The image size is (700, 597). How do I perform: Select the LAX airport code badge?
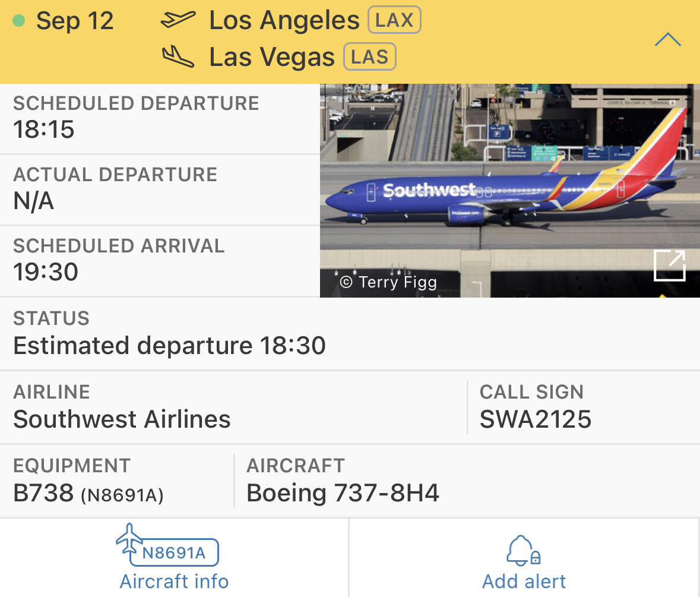pos(394,20)
